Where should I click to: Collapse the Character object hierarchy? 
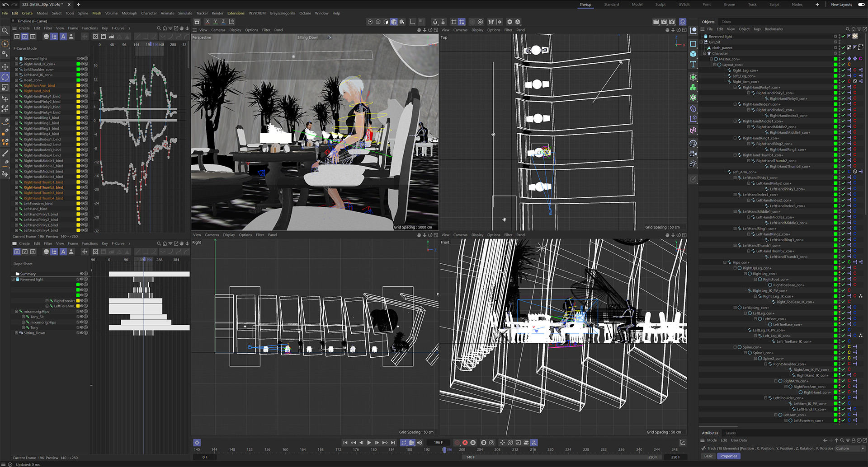pos(704,53)
